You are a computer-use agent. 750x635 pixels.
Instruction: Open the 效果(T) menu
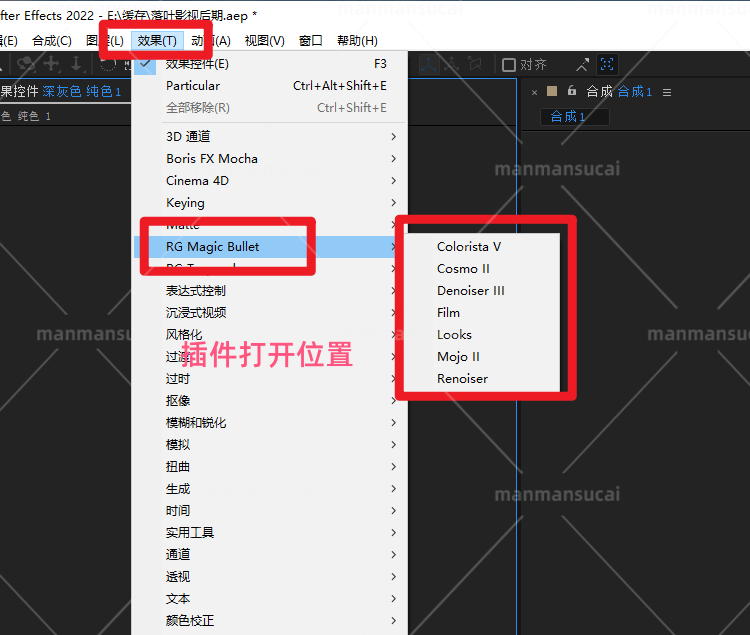point(157,41)
